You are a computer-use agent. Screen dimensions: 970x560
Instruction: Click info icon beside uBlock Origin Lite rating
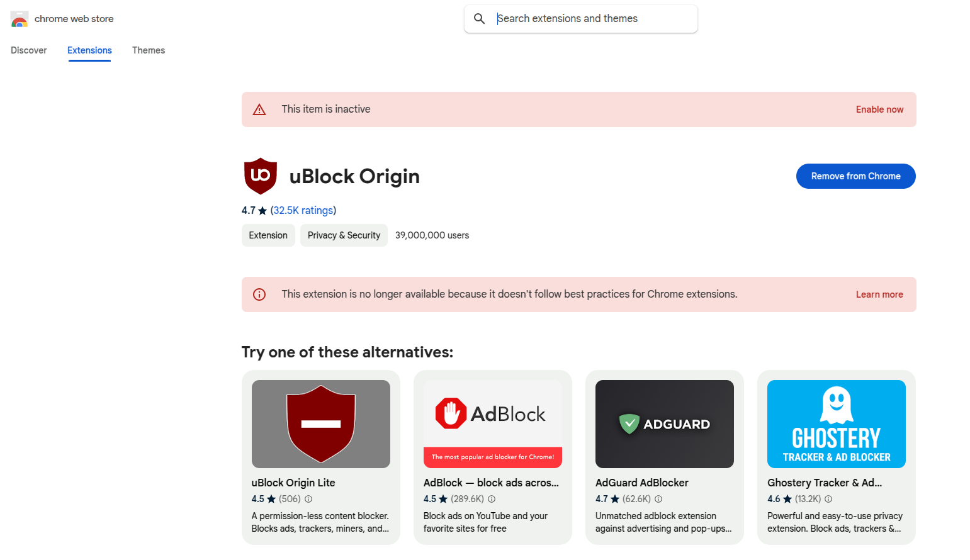click(x=308, y=499)
